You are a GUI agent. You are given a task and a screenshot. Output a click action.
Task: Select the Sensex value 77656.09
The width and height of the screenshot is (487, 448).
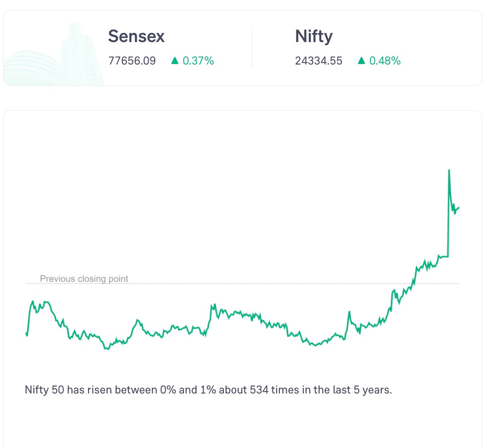point(132,61)
